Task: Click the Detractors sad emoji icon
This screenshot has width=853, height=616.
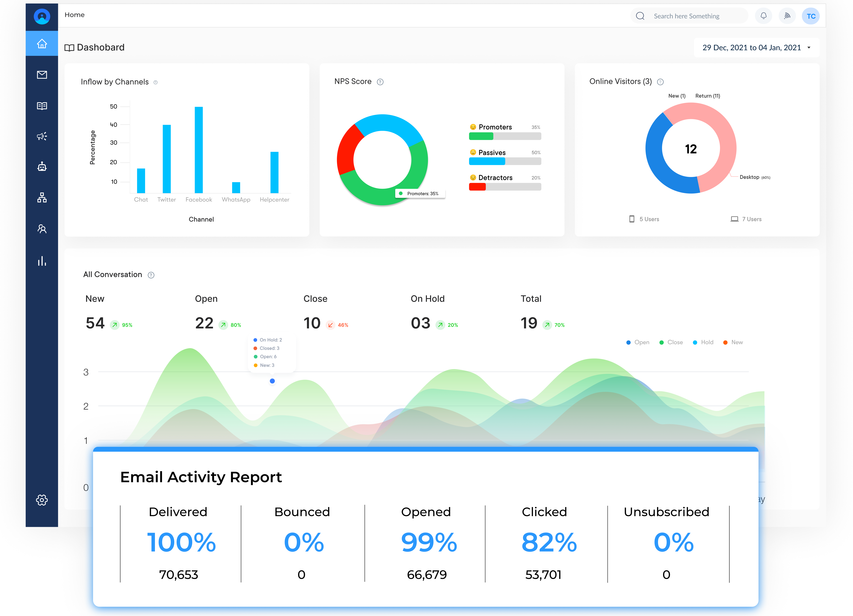Action: coord(473,177)
